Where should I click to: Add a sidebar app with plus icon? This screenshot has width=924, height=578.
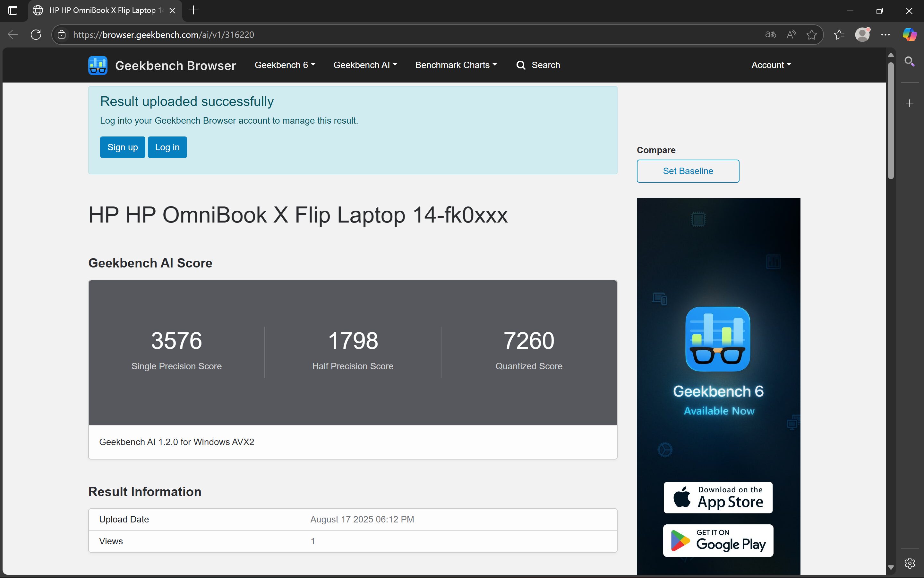pos(910,103)
